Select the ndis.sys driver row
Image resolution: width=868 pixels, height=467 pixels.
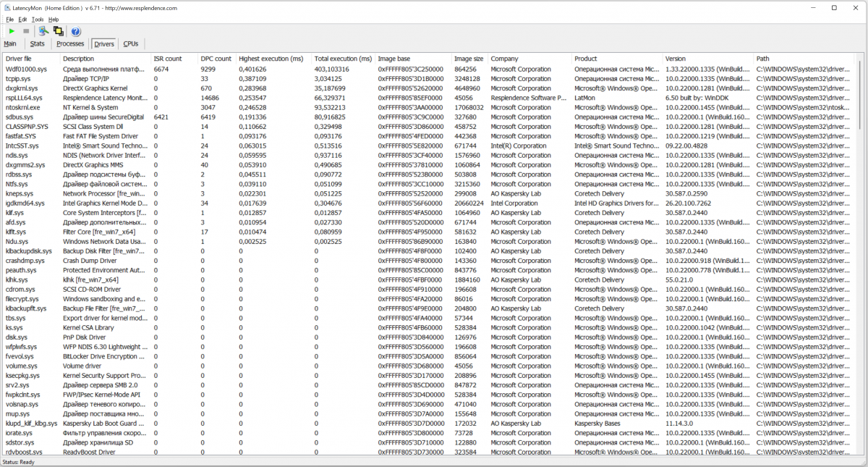coord(429,155)
